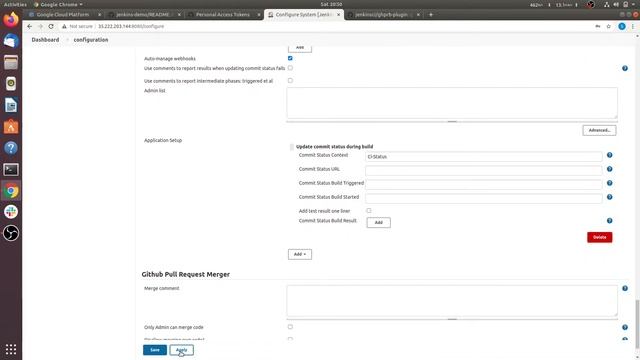Image resolution: width=640 pixels, height=360 pixels.
Task: Show the Not secure site info icon
Action: point(64,26)
